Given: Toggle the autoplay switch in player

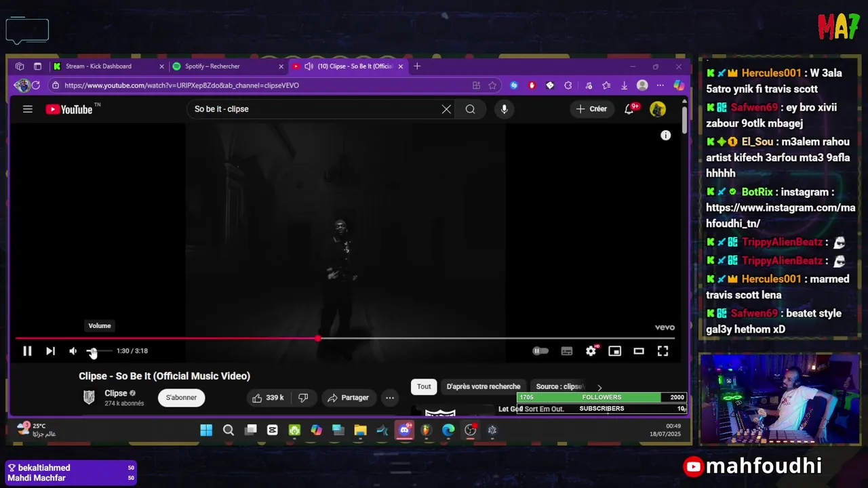Looking at the screenshot, I should click(x=540, y=351).
